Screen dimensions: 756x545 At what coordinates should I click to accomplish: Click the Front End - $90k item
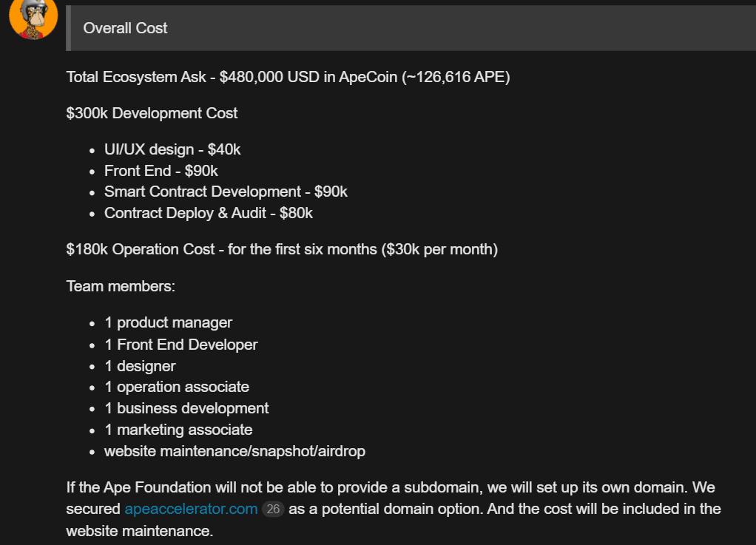(161, 171)
